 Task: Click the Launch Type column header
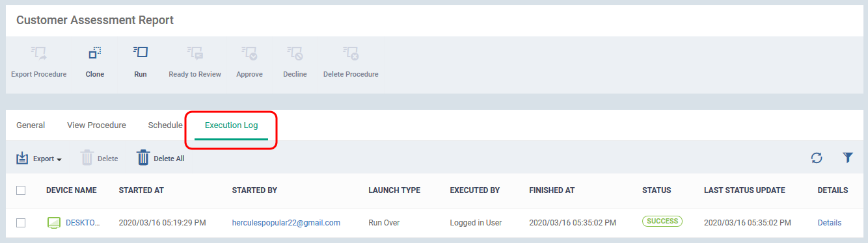pyautogui.click(x=394, y=190)
